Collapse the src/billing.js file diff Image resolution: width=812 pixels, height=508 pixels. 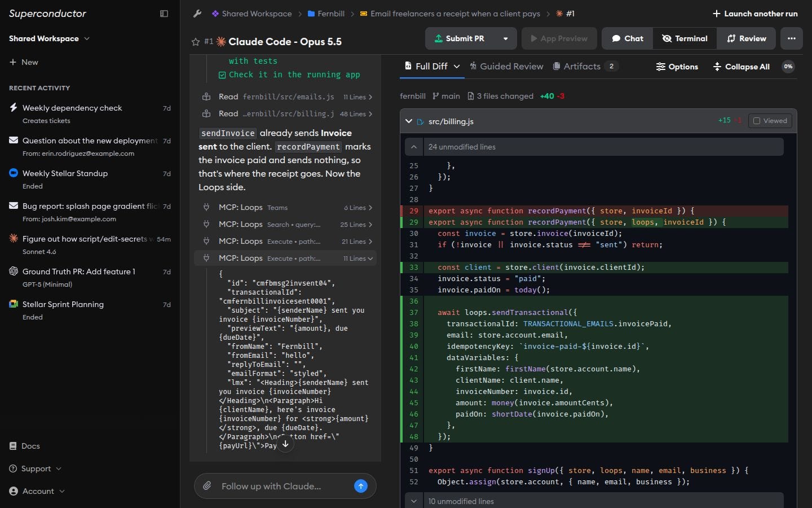point(409,121)
